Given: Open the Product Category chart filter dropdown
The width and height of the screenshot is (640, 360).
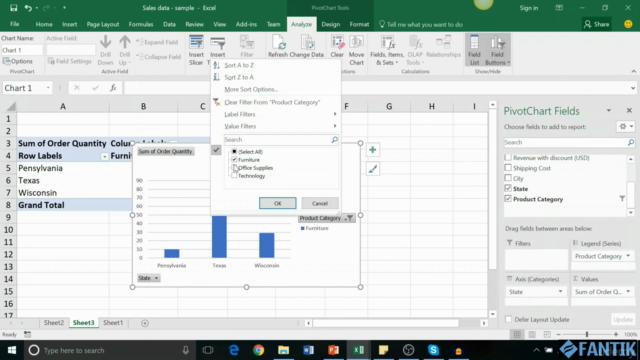Looking at the screenshot, I should pyautogui.click(x=349, y=218).
